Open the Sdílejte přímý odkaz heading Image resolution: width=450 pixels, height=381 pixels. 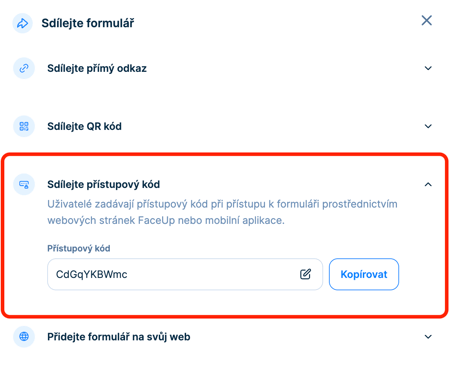point(97,68)
